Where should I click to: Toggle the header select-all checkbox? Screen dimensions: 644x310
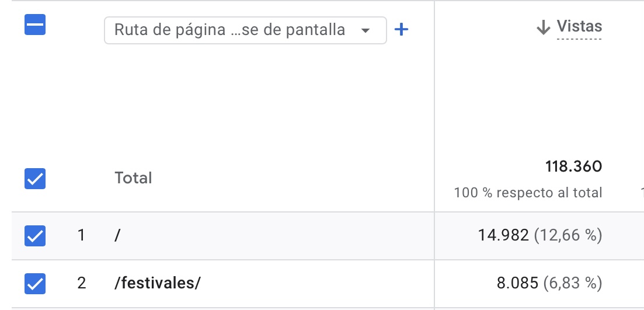pyautogui.click(x=35, y=25)
